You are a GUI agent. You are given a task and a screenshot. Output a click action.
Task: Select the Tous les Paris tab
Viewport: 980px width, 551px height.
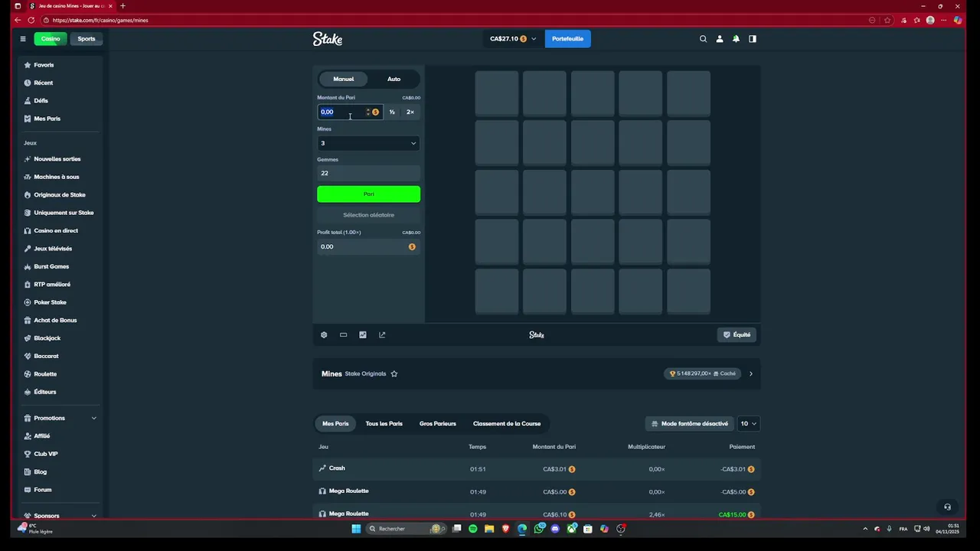click(x=384, y=423)
